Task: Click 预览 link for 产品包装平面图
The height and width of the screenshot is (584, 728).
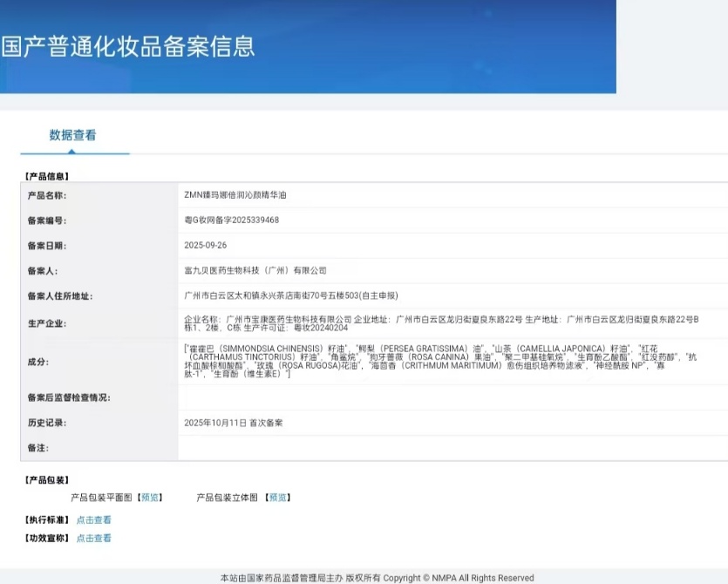Action: point(150,498)
